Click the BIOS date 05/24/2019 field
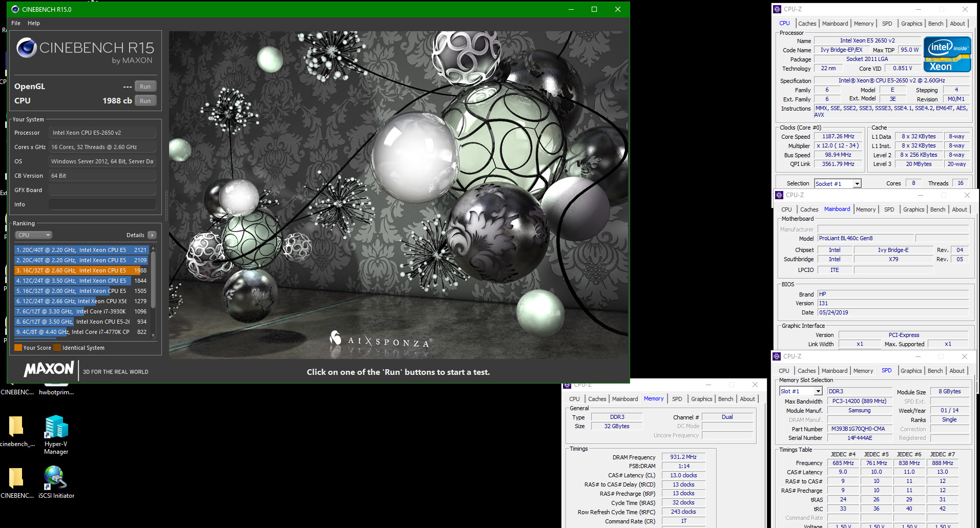The height and width of the screenshot is (528, 980). click(x=893, y=312)
